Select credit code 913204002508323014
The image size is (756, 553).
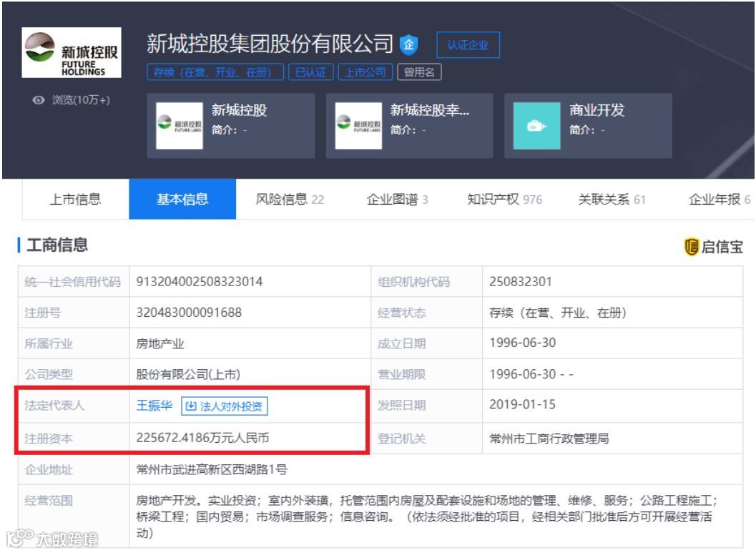[x=200, y=282]
